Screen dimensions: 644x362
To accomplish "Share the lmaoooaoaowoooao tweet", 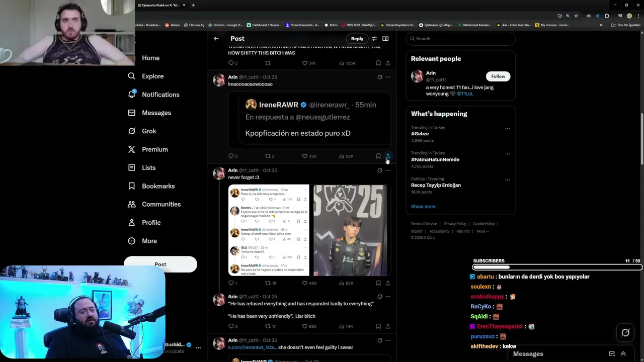I will tap(388, 156).
